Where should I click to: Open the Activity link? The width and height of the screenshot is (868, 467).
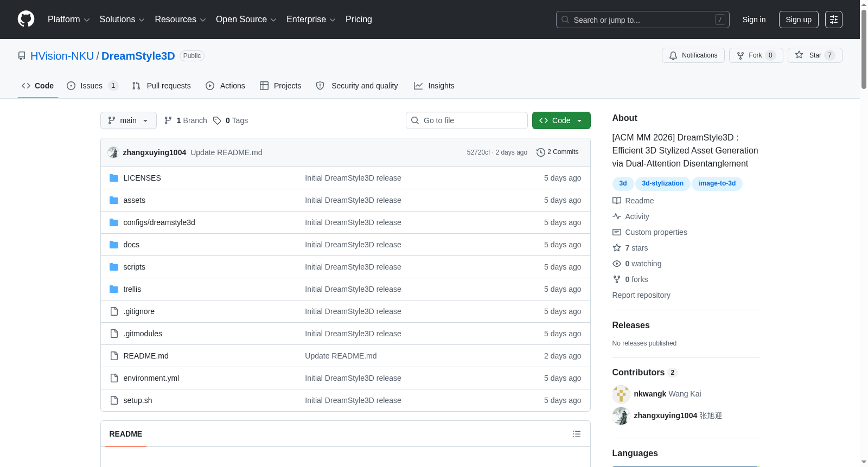[631, 216]
